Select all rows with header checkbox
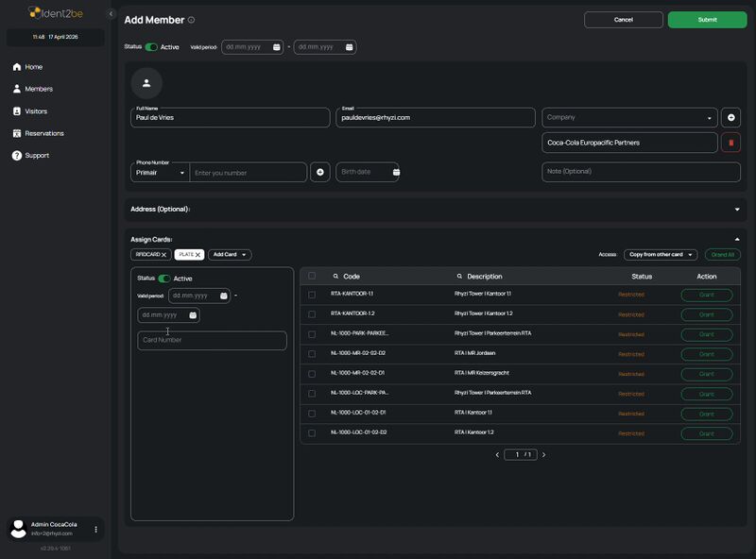Screen dimensions: 756x559 (x=312, y=276)
